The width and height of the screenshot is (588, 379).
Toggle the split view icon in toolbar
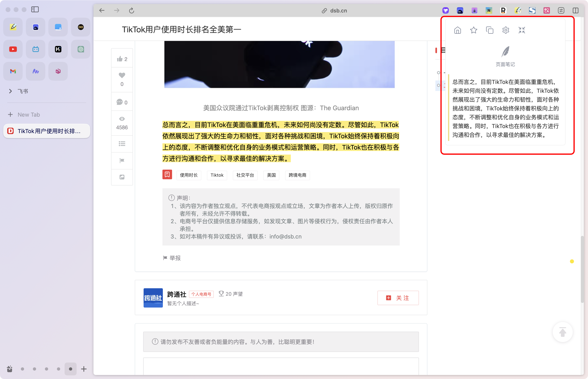pyautogui.click(x=575, y=10)
